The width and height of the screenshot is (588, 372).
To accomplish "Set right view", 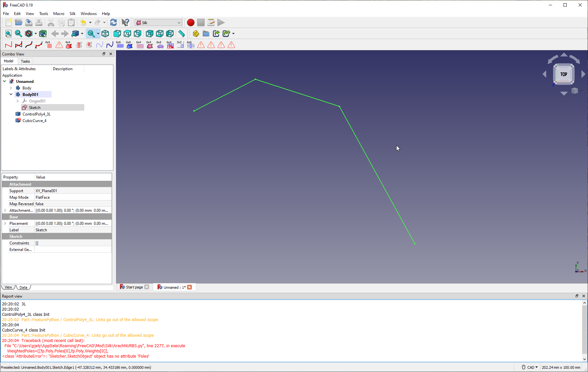I will pos(137,34).
